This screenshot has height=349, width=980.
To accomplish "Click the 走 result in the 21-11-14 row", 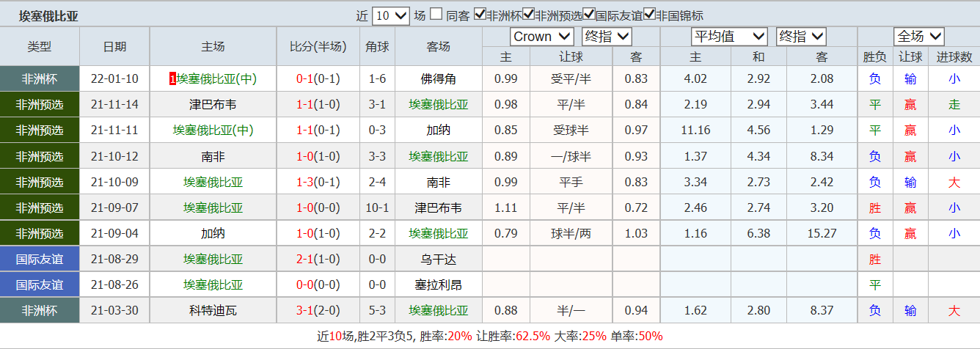I will coord(954,105).
